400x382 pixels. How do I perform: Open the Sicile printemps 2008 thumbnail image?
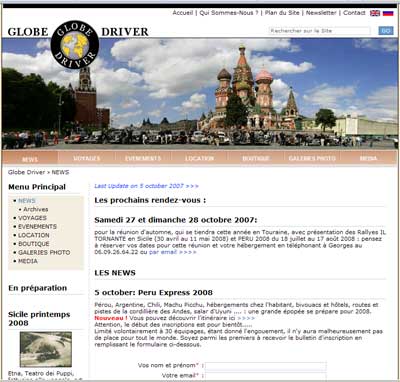click(x=46, y=349)
